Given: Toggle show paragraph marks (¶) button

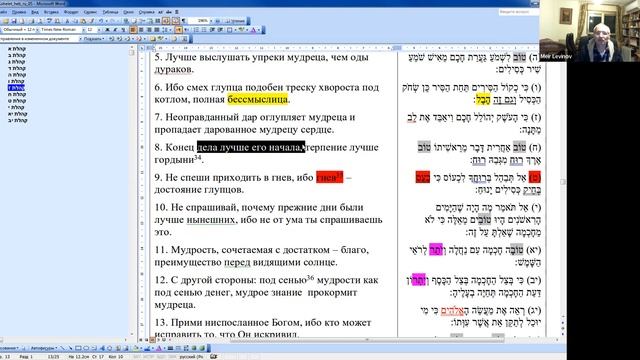Looking at the screenshot, I should pos(184,21).
